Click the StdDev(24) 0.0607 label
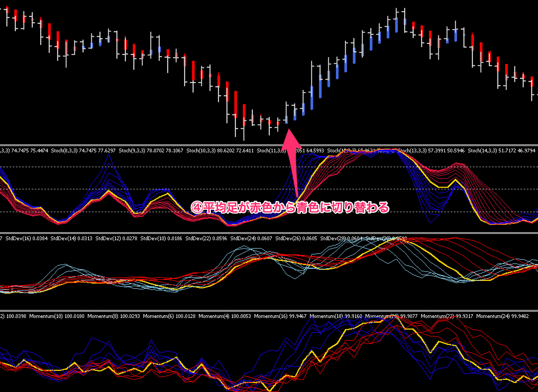Image resolution: width=538 pixels, height=392 pixels. tap(251, 238)
